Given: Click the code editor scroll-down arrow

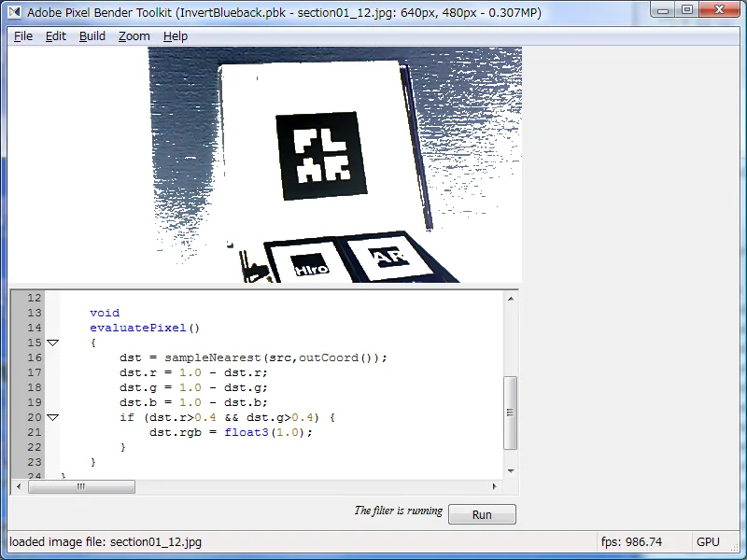Looking at the screenshot, I should pos(511,471).
